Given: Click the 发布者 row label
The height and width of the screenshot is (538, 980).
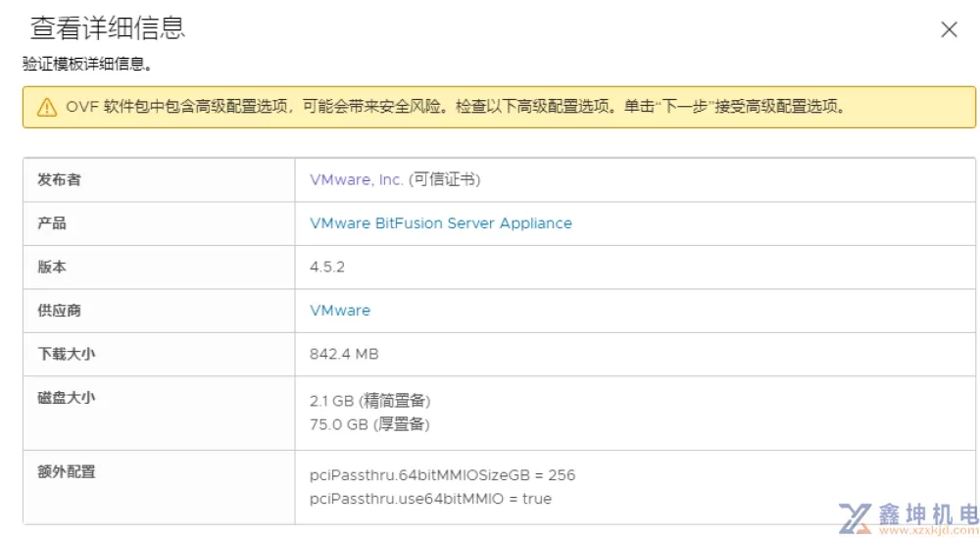Looking at the screenshot, I should point(60,180).
